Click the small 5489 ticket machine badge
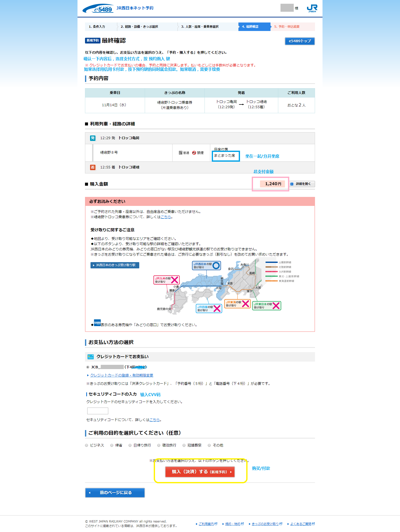The width and height of the screenshot is (400, 532). (x=97, y=323)
